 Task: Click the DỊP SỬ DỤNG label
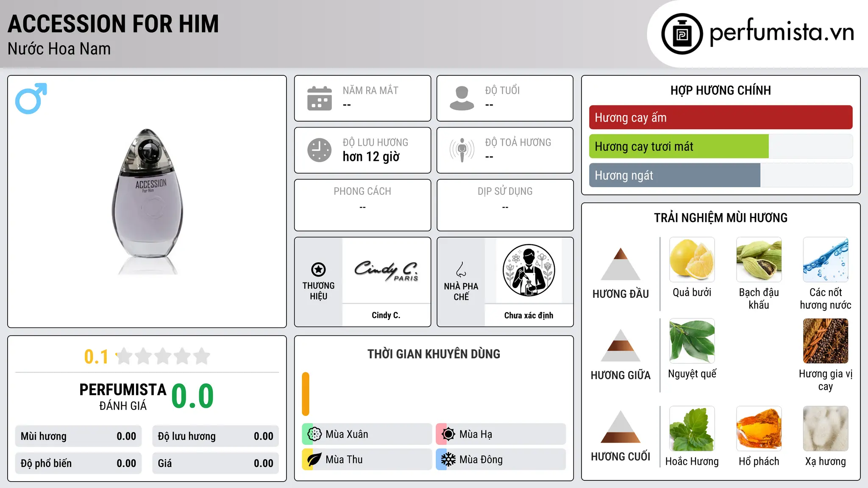[505, 191]
